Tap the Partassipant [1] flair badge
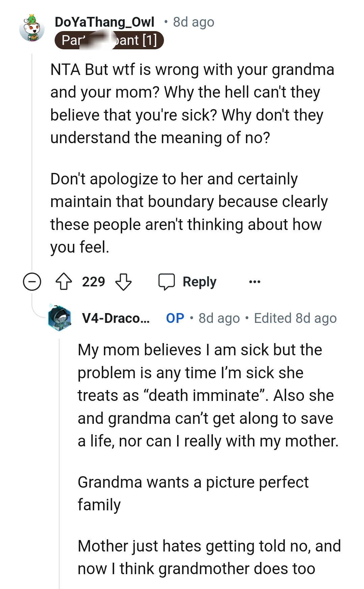This screenshot has height=589, width=364. pos(109,41)
